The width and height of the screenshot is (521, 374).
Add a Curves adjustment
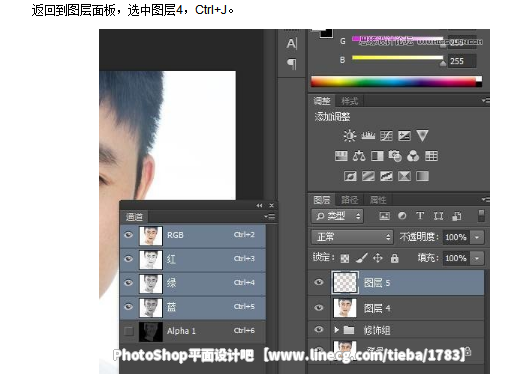click(386, 136)
